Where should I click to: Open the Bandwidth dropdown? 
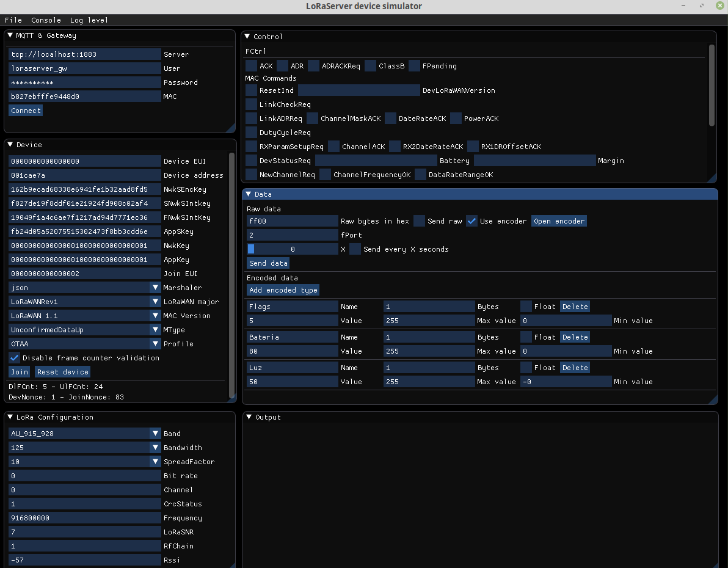click(x=156, y=447)
